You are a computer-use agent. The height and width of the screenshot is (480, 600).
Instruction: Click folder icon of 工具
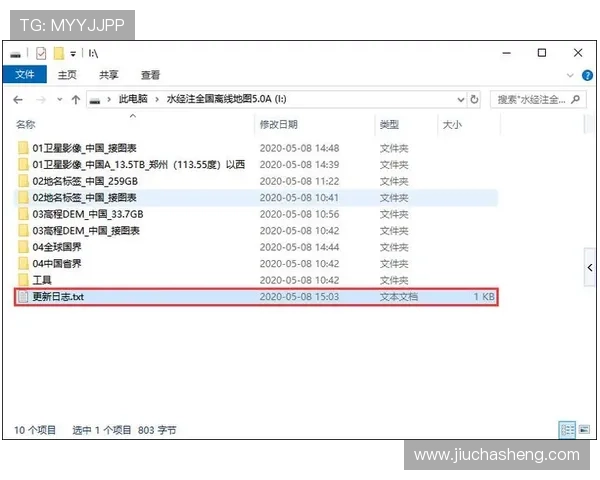tap(23, 280)
